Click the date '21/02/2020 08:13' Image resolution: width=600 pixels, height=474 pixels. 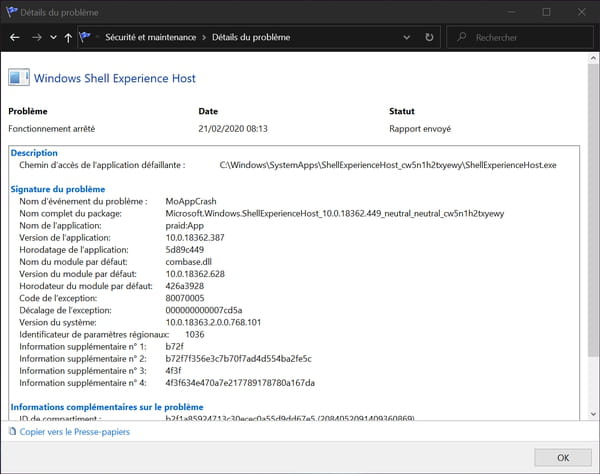(x=233, y=129)
